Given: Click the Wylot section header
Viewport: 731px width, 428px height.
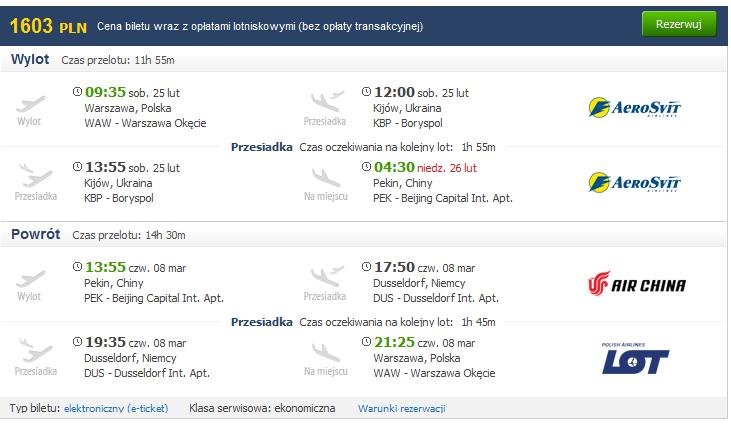Looking at the screenshot, I should click(x=30, y=59).
